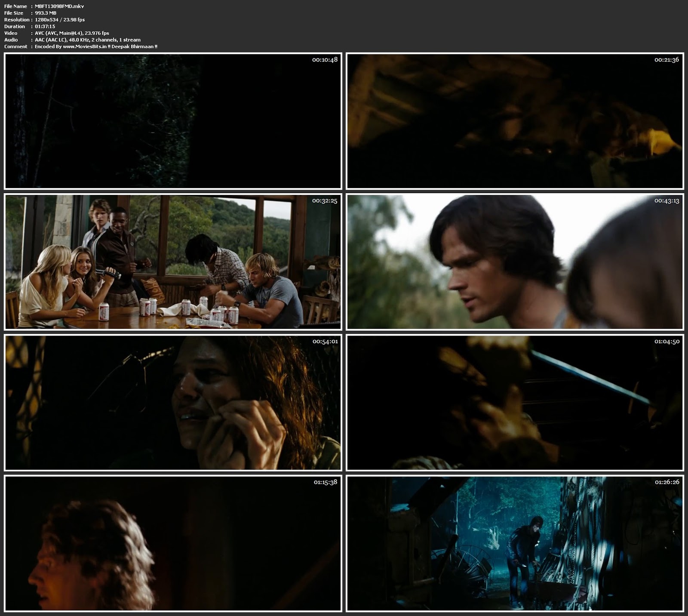The height and width of the screenshot is (616, 688).
Task: Select the blue night scene at 01:26:26
Action: point(515,544)
